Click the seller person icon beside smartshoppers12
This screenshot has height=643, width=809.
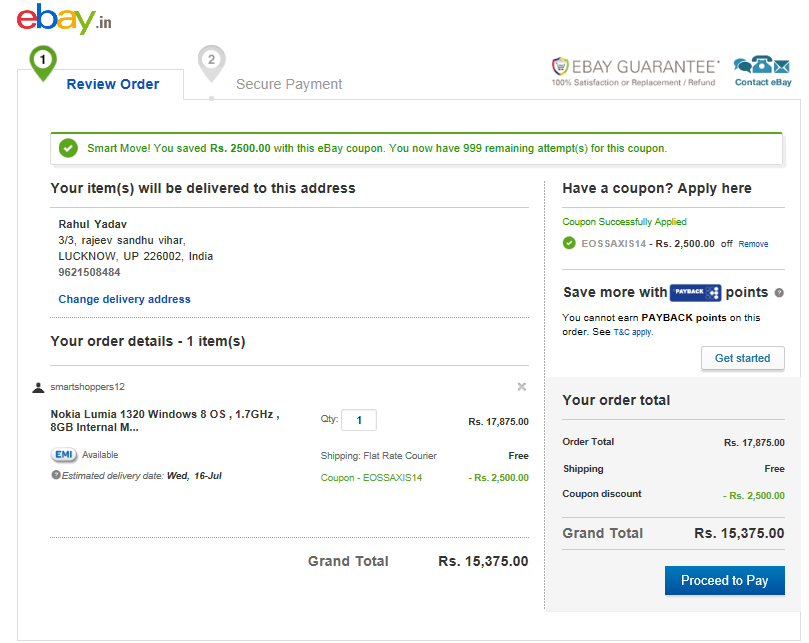pyautogui.click(x=38, y=388)
